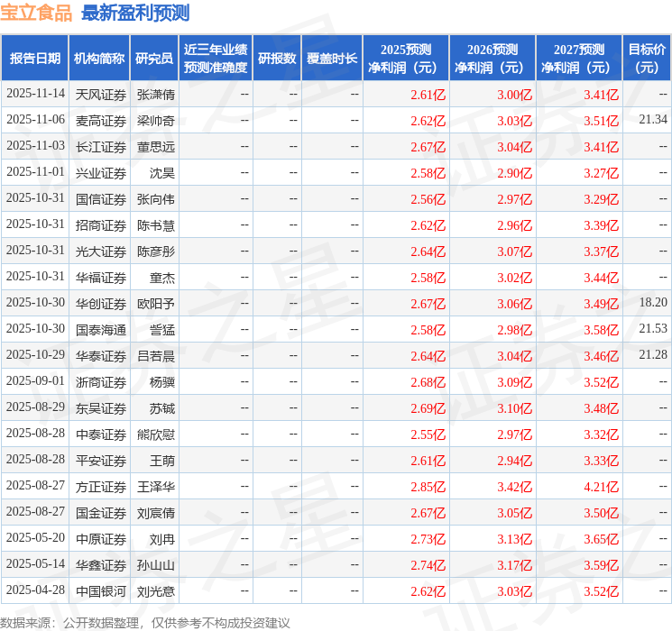Screen dimensions: 672x631
Task: Select the 华福证券 institution cell
Action: tap(101, 278)
